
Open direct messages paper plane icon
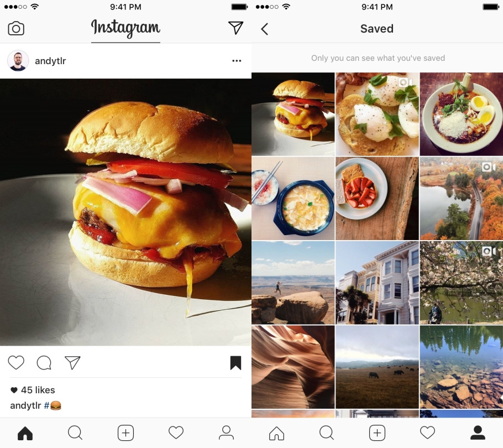click(x=236, y=28)
